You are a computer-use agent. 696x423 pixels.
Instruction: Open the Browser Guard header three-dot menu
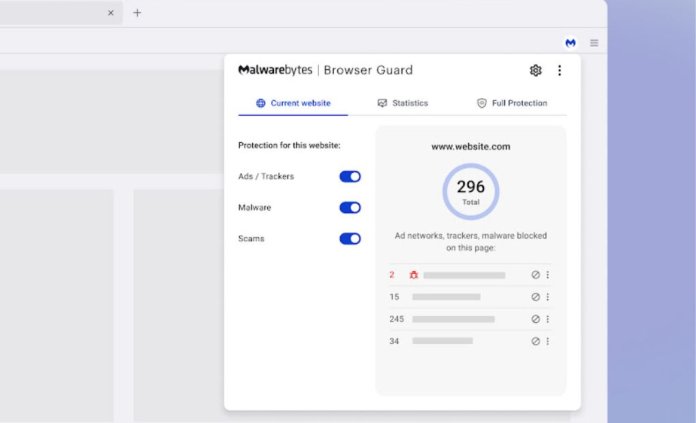(x=559, y=70)
